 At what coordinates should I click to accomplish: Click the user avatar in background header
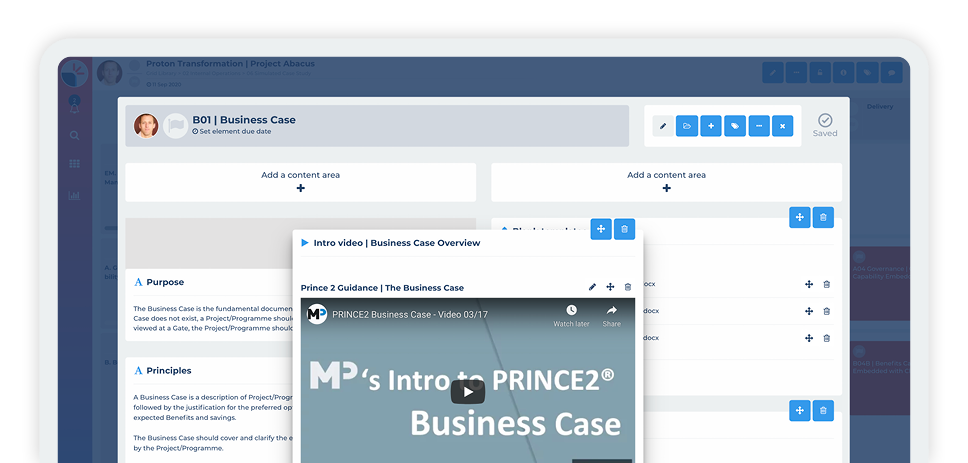coord(109,73)
